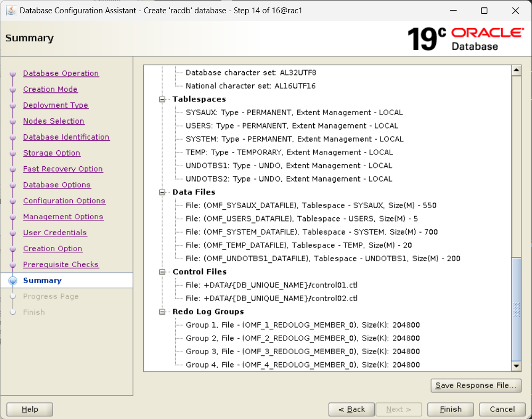Select the OMF_SYSAUX_DATAFILE row
The width and height of the screenshot is (532, 419).
point(311,206)
